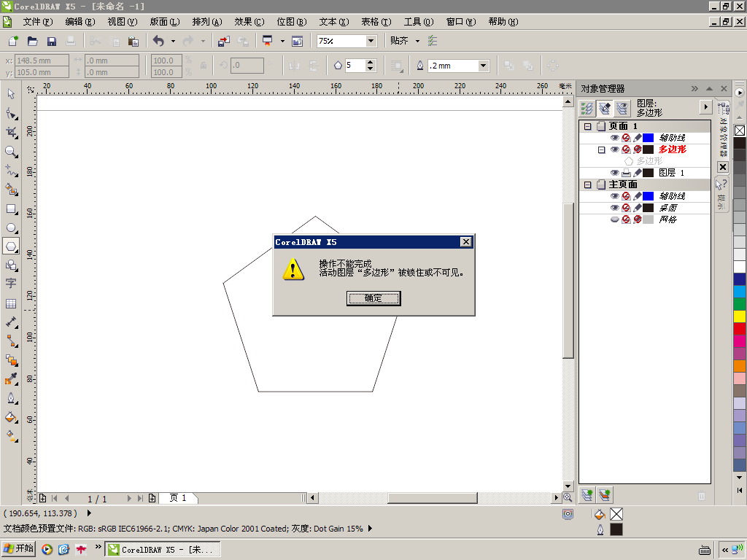Open the 编辑(E) menu
Viewport: 747px width, 560px height.
(x=80, y=21)
